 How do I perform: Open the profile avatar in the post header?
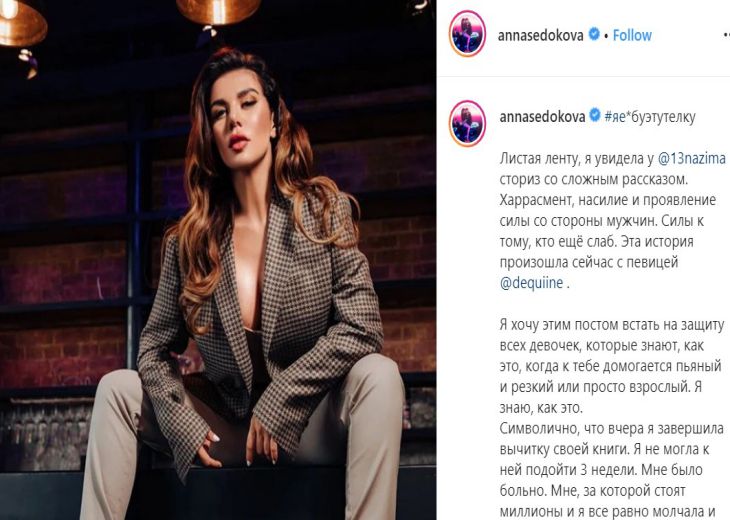tap(467, 34)
